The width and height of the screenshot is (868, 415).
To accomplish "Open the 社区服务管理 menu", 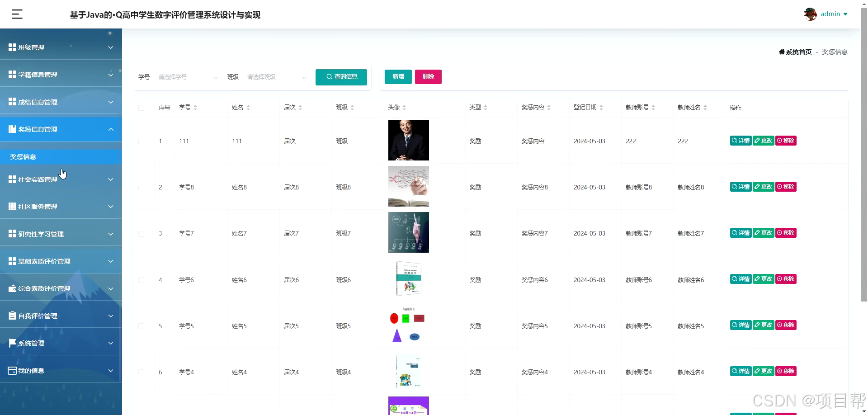I will click(61, 207).
